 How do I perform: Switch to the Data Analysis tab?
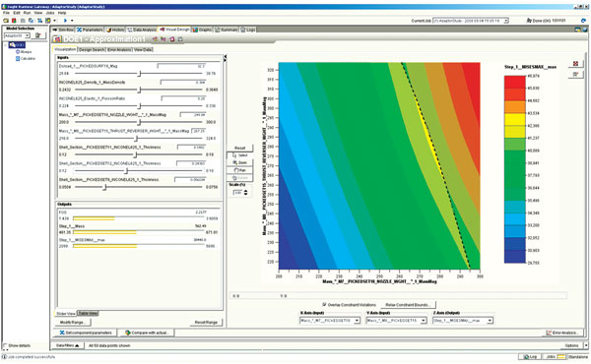coord(142,30)
